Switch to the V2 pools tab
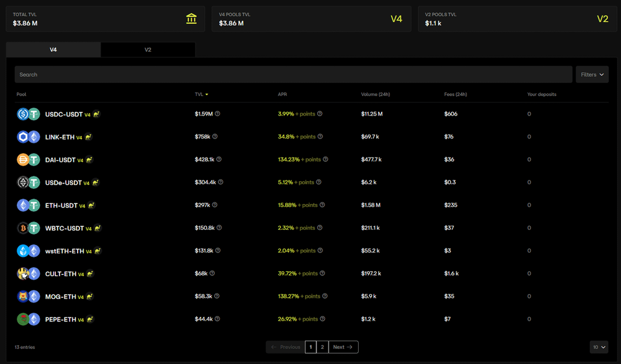621x364 pixels. pos(147,50)
